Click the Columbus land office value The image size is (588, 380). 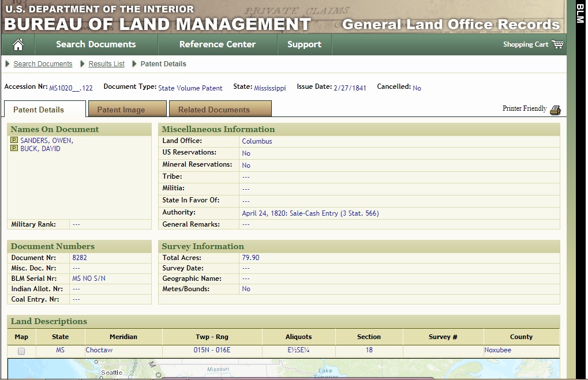point(257,141)
